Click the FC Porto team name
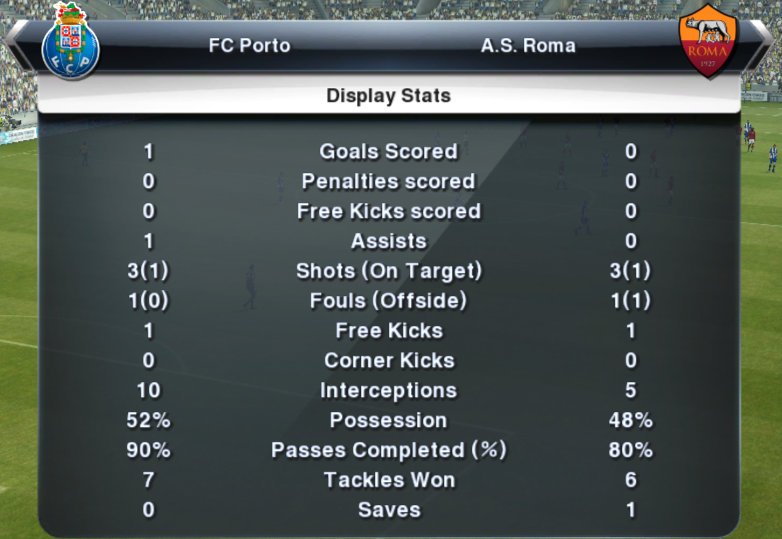782x539 pixels. (249, 45)
